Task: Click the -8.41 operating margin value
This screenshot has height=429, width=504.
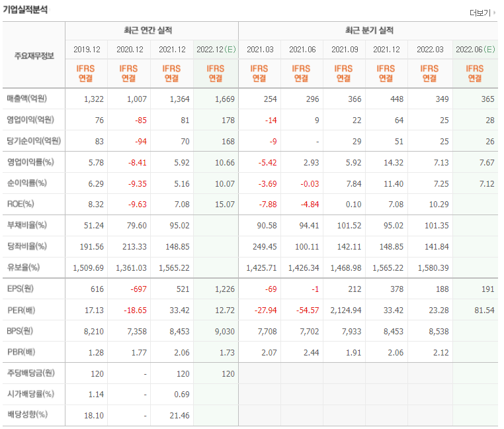Action: click(138, 163)
